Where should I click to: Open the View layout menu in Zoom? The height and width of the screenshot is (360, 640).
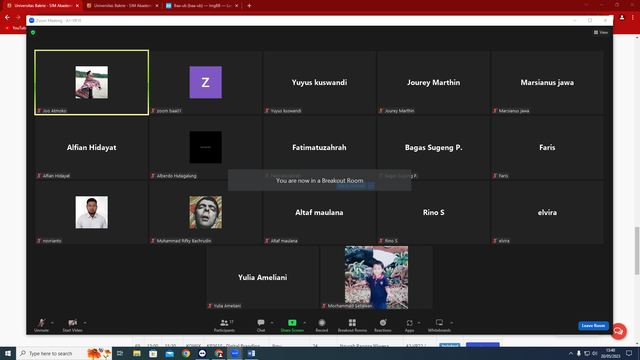[x=601, y=32]
